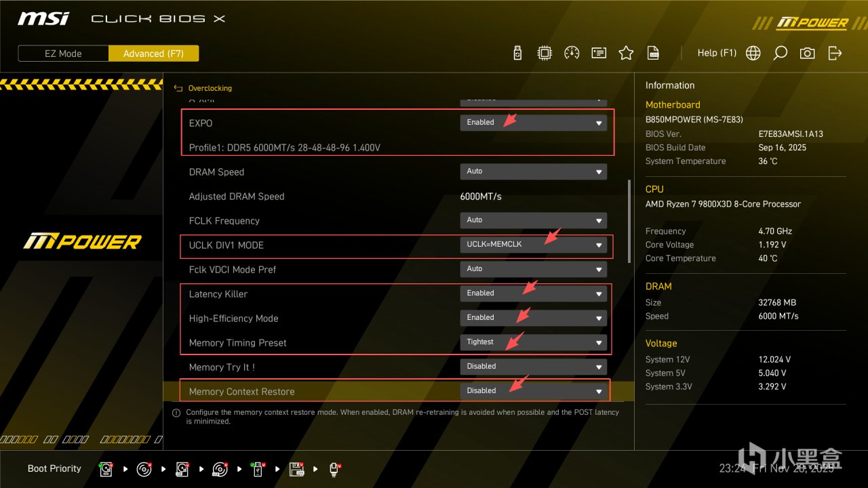Image resolution: width=868 pixels, height=488 pixels.
Task: Select the optical disc boot device icon
Action: [x=144, y=469]
